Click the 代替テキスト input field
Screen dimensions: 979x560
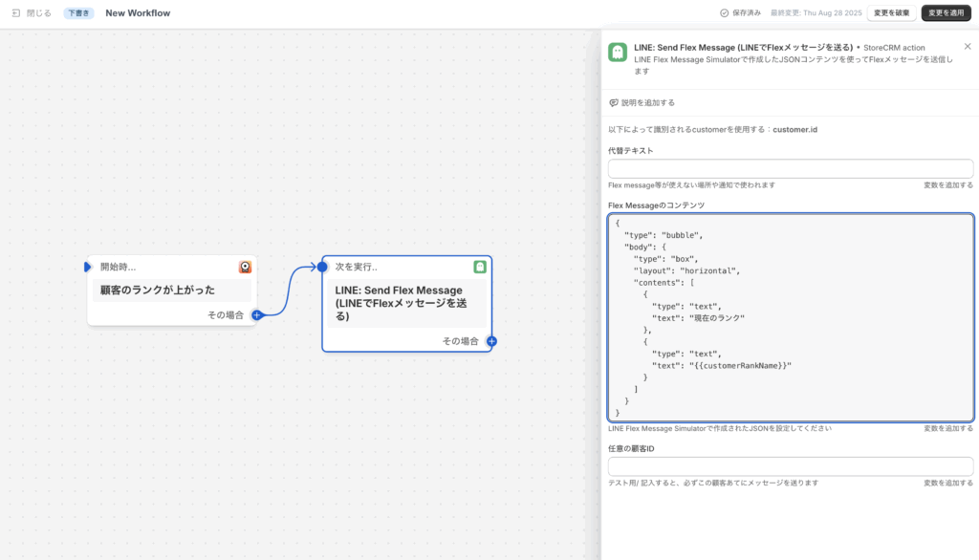791,168
